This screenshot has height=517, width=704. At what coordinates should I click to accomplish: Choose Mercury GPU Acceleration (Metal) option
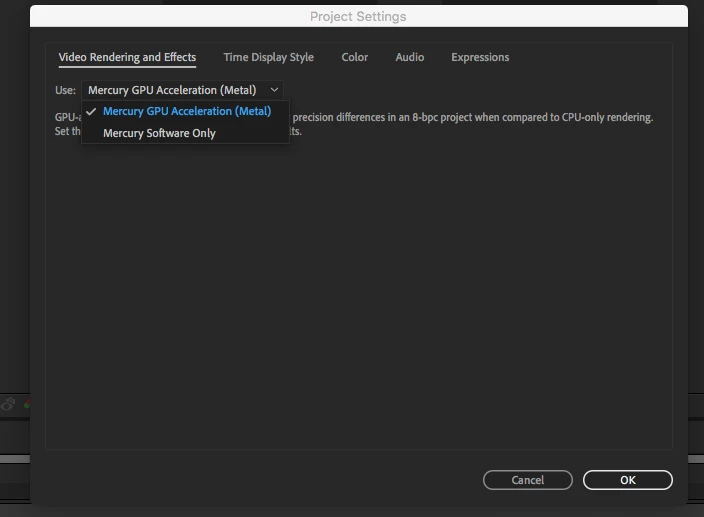point(185,111)
